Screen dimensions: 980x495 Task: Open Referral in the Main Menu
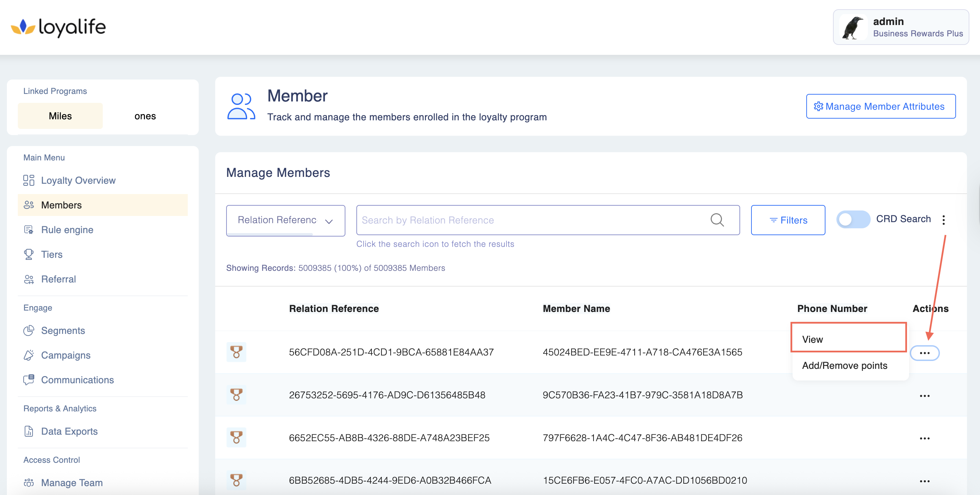click(x=58, y=279)
